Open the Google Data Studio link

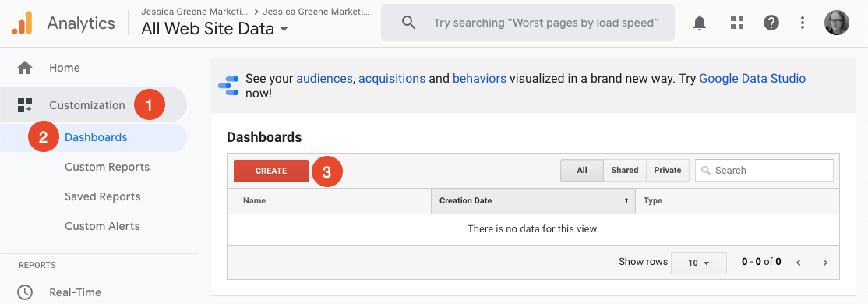753,79
